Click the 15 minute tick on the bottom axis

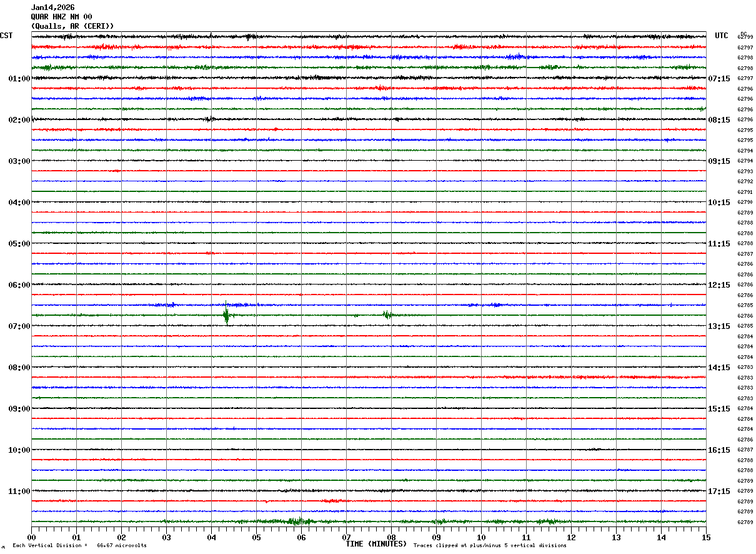(x=706, y=537)
